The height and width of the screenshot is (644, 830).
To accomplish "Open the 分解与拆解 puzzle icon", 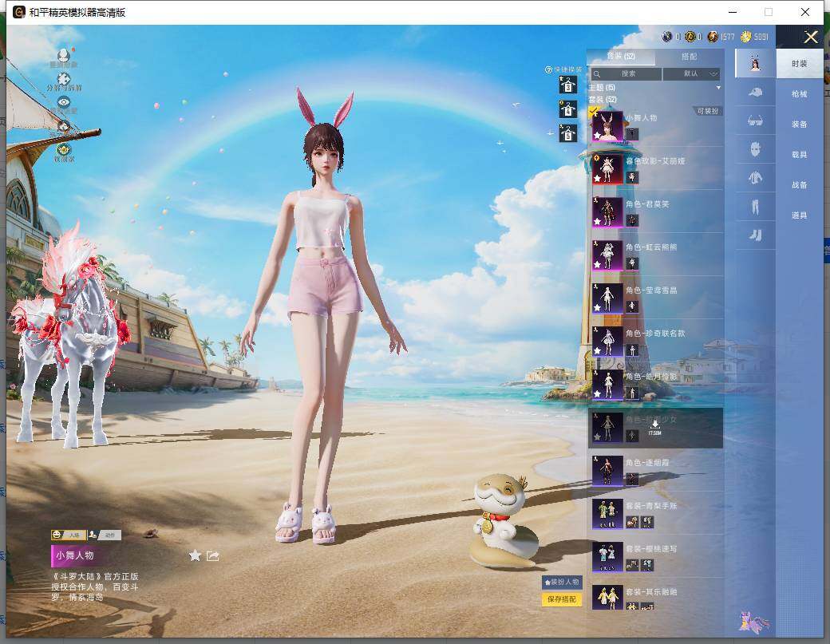I will point(64,79).
